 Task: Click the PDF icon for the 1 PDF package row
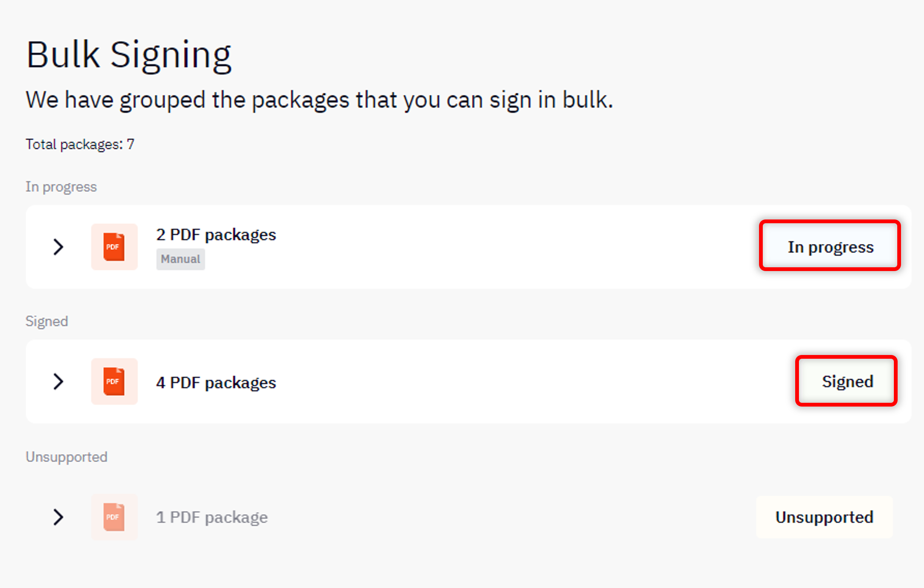click(114, 517)
